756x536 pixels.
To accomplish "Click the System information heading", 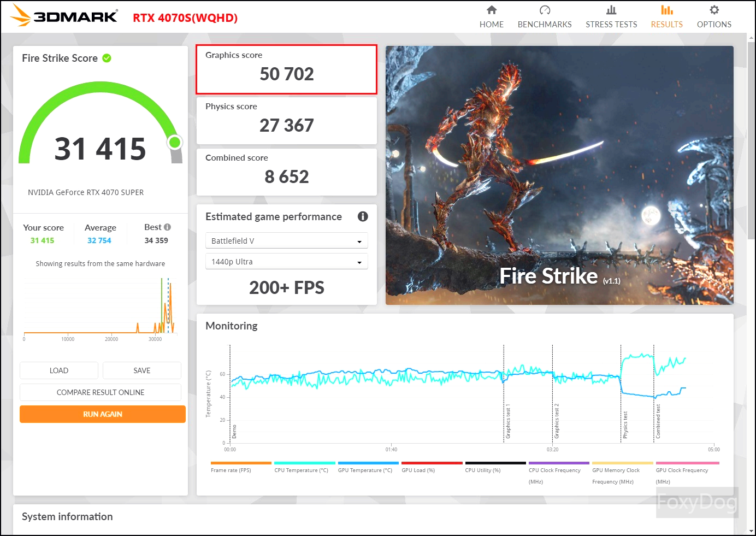I will tap(67, 516).
